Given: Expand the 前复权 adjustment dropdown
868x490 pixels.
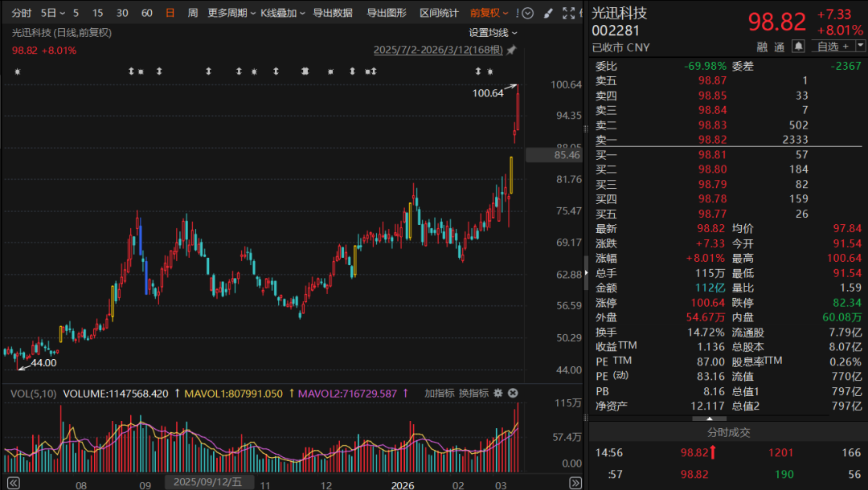Looking at the screenshot, I should tap(489, 13).
